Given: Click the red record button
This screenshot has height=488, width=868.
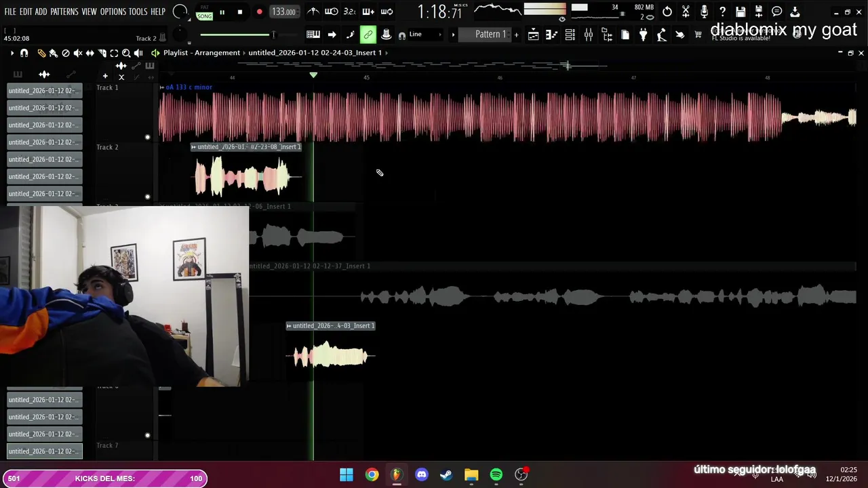Looking at the screenshot, I should pos(259,12).
